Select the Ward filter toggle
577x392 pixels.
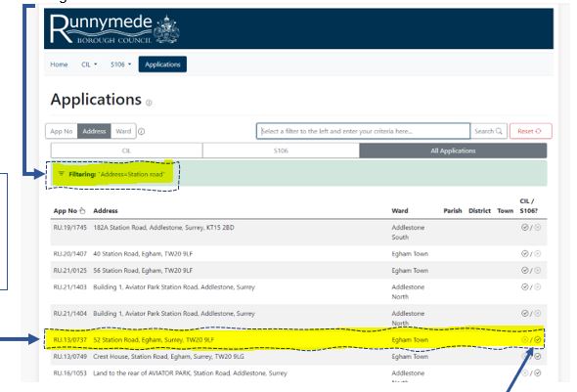point(123,131)
